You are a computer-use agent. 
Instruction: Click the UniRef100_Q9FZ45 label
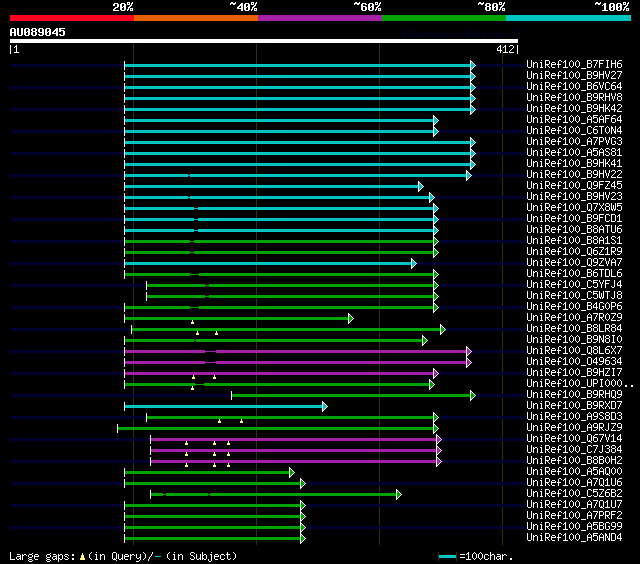[x=574, y=186]
